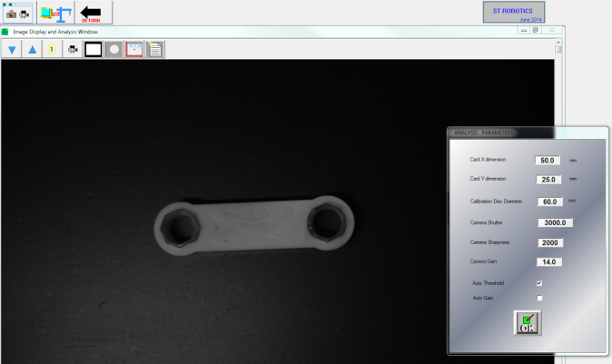
Task: Select the white rectangle card tool
Action: coord(93,50)
